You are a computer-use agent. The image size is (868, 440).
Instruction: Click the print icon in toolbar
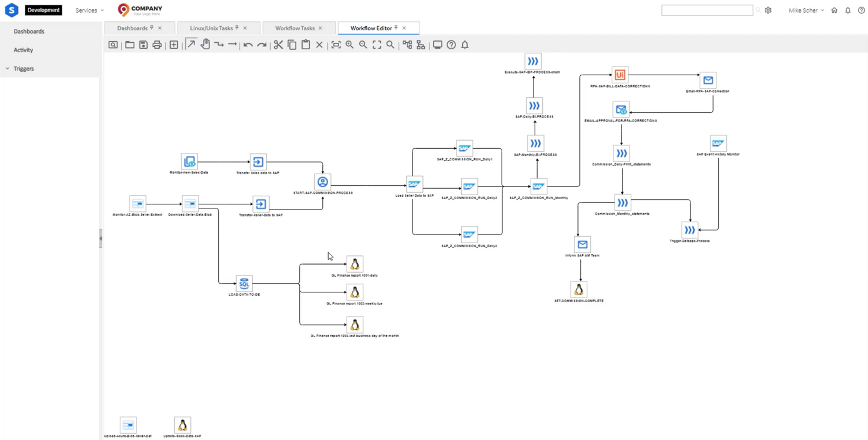click(x=157, y=45)
